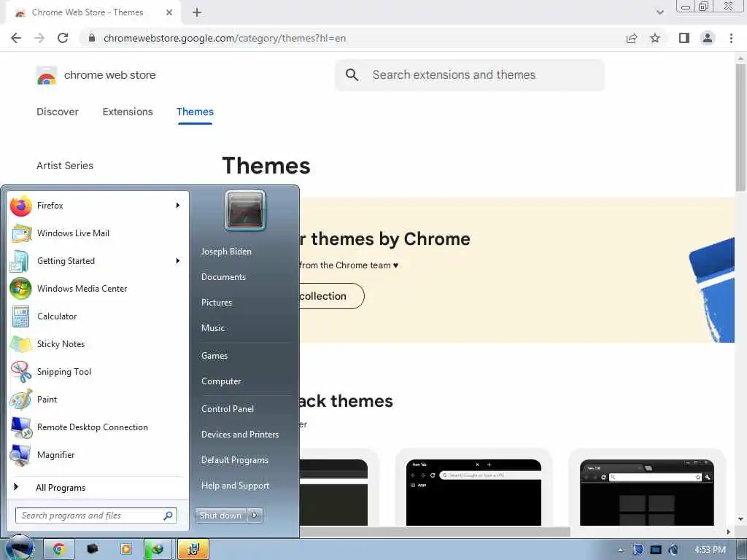This screenshot has height=560, width=747.
Task: Click the horizontal scrollbar right arrow
Action: tap(728, 532)
